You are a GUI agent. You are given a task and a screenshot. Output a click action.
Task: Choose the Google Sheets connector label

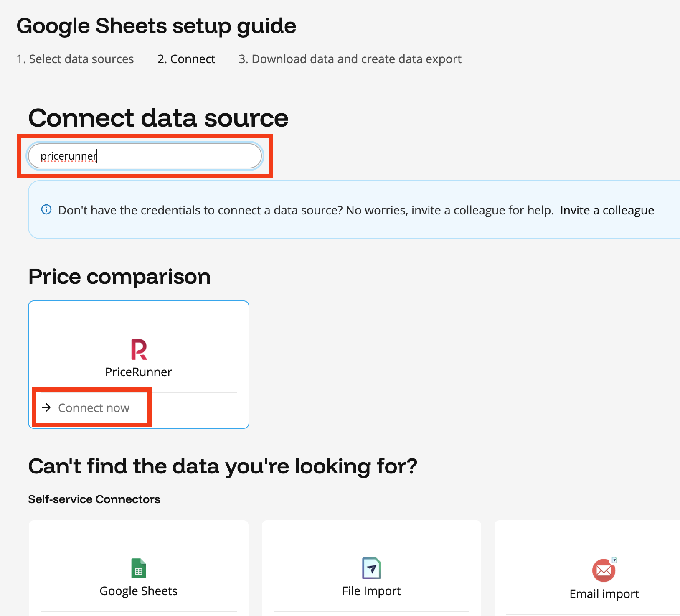[x=139, y=591]
